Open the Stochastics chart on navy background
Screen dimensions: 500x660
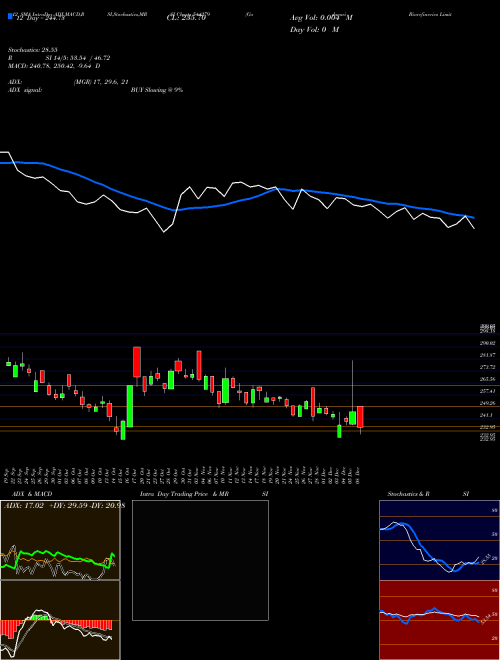(439, 540)
